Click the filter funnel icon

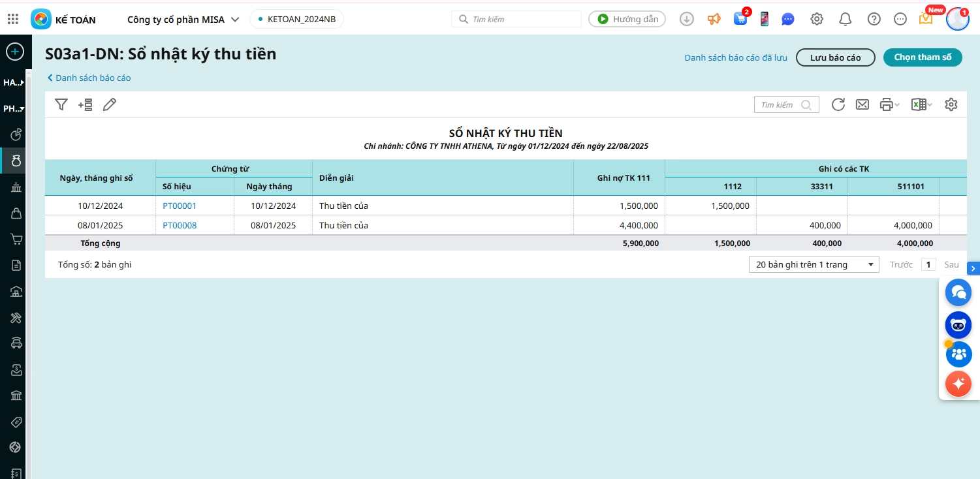[x=61, y=104]
